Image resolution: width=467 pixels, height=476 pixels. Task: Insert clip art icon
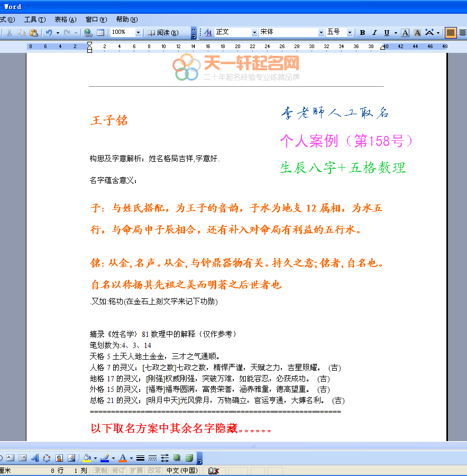point(59,458)
